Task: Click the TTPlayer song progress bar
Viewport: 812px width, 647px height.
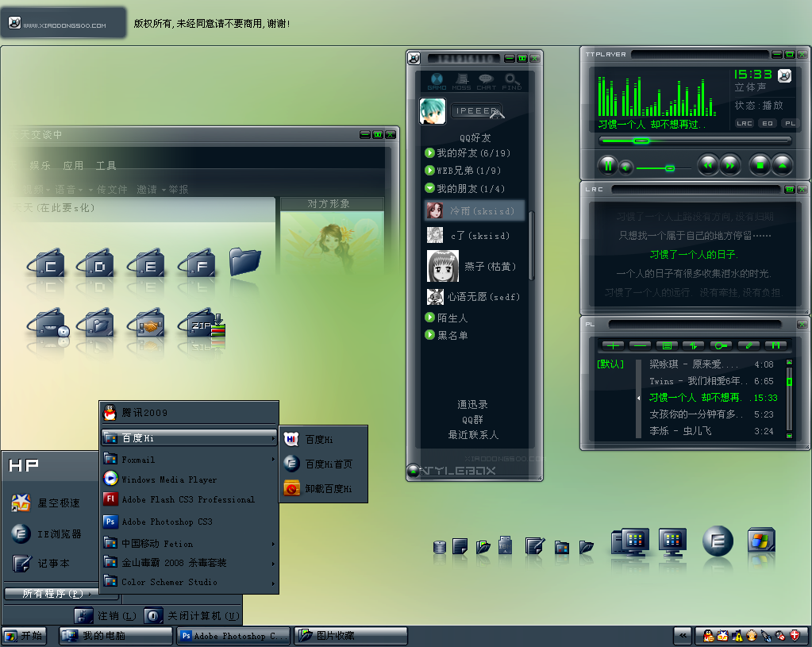Action: coord(695,141)
